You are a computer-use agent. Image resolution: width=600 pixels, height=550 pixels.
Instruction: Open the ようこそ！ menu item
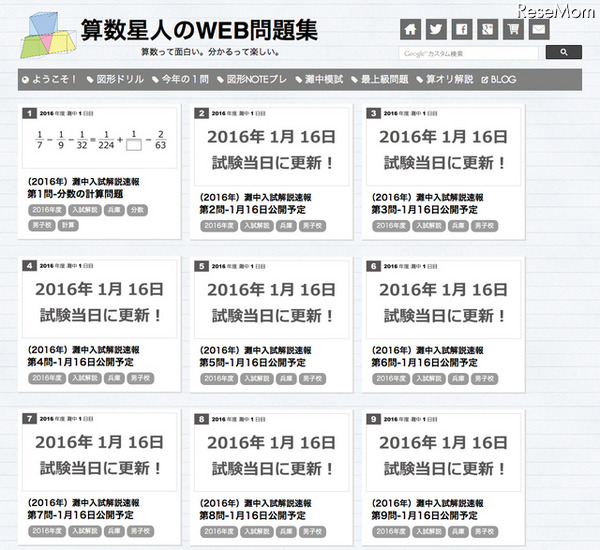click(x=50, y=79)
